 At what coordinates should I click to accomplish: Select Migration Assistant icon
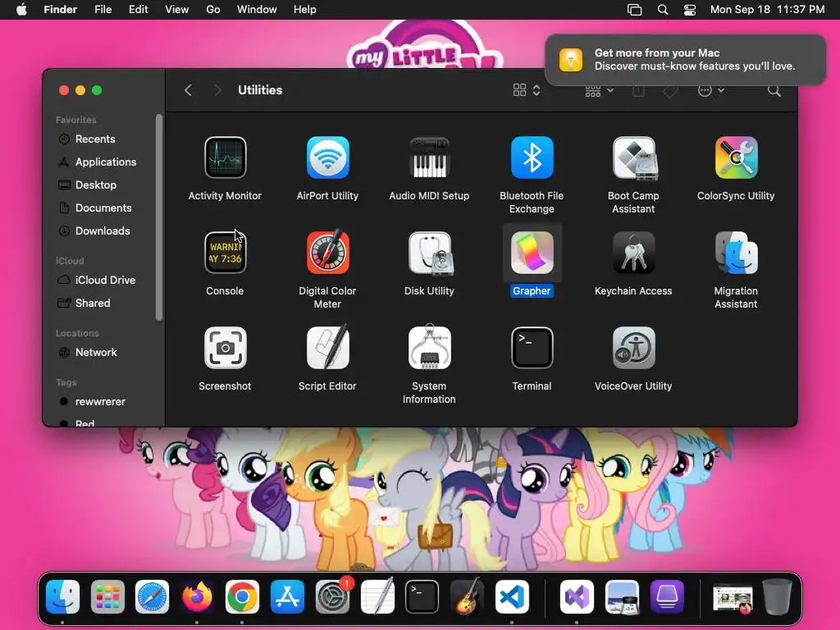click(x=736, y=253)
